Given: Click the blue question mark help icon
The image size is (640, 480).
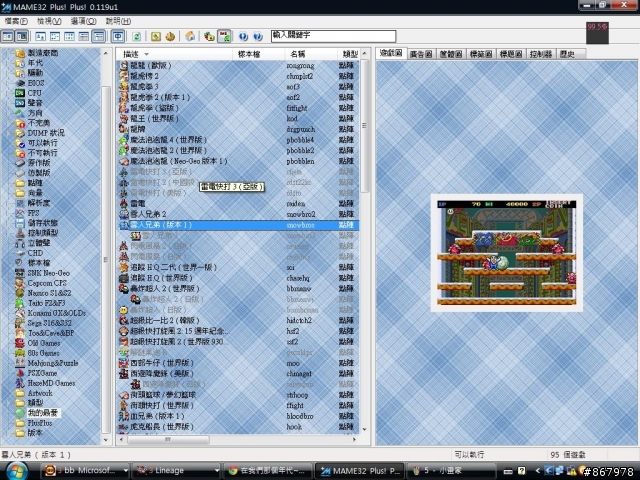Looking at the screenshot, I should (258, 37).
